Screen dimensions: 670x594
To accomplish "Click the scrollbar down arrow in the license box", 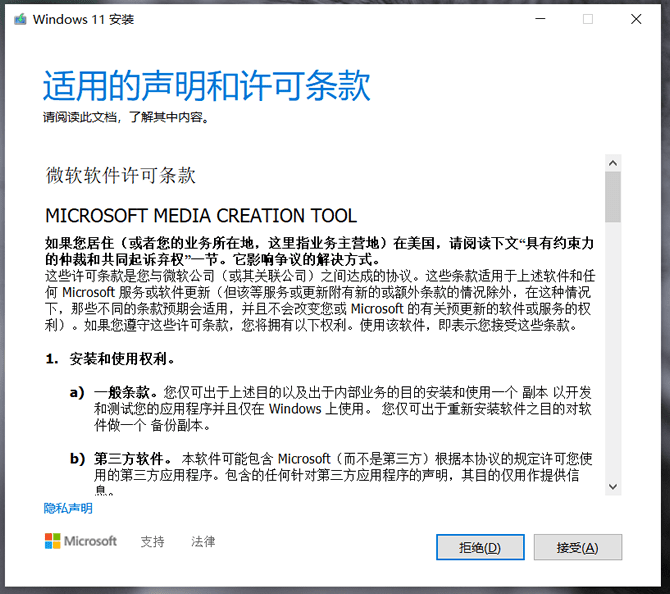I will [613, 487].
